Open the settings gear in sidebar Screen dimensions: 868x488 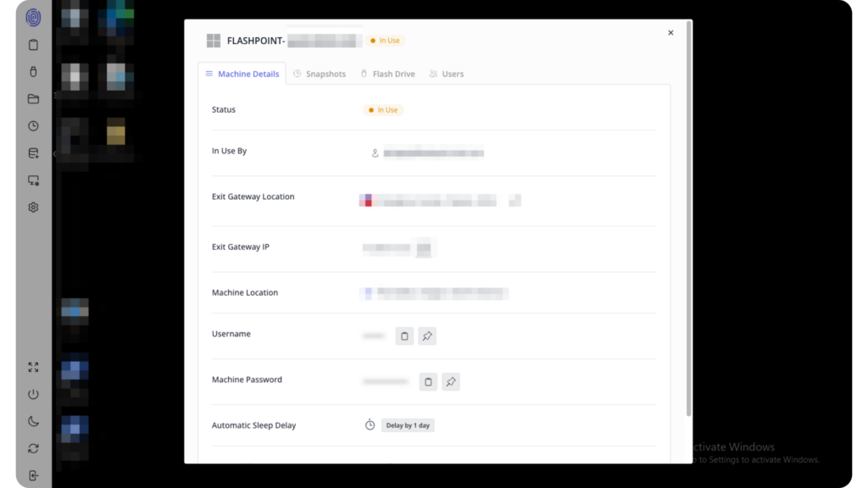point(33,208)
